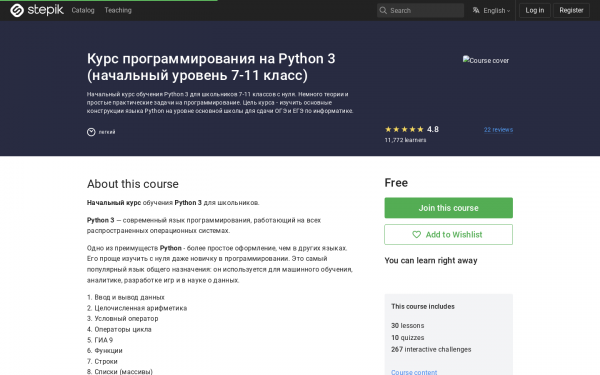Click the This course includes heading
600x375 pixels.
(423, 307)
